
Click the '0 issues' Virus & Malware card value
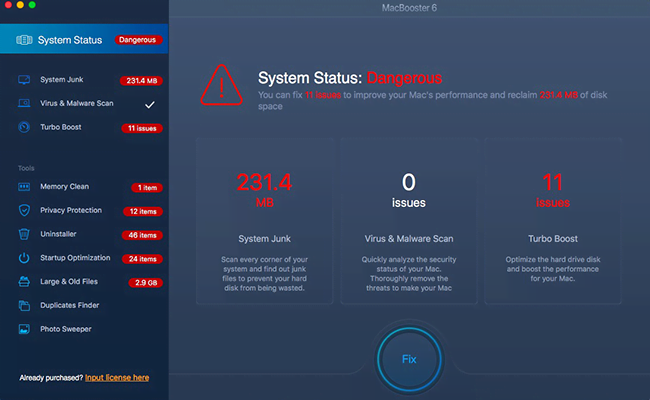pyautogui.click(x=409, y=190)
